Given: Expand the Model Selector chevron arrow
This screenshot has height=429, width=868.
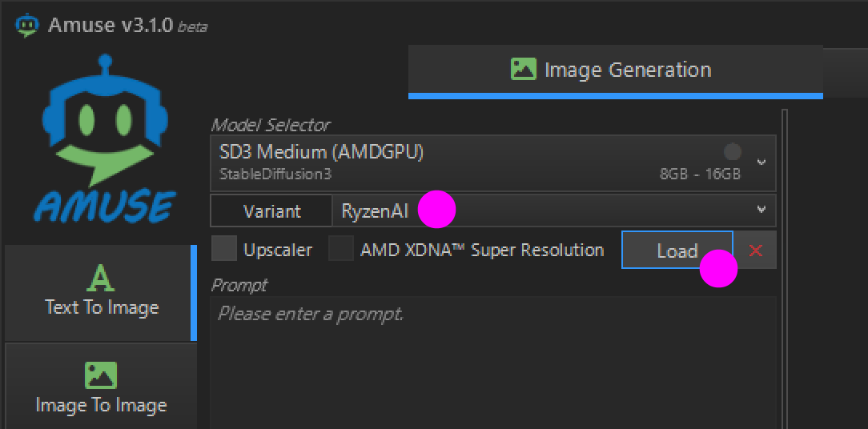Looking at the screenshot, I should [x=762, y=162].
